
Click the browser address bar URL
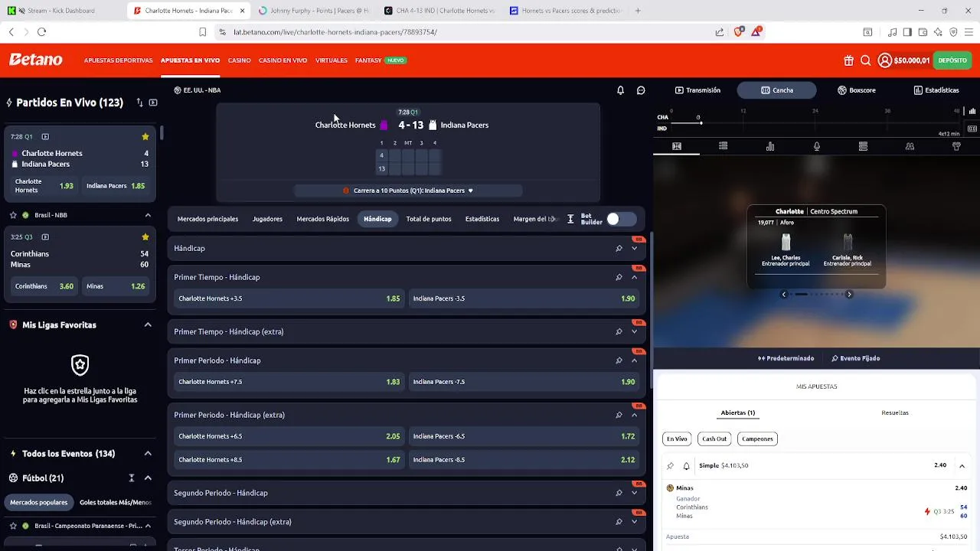coord(335,32)
